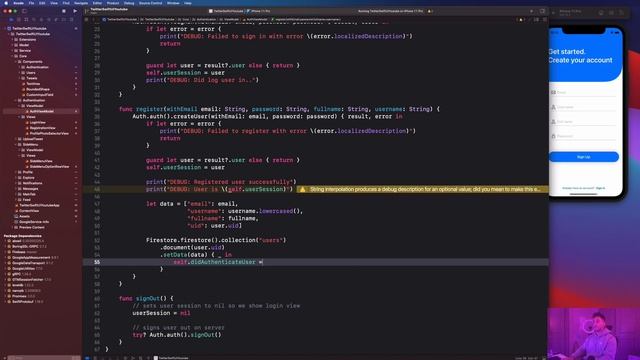Select the Issue navigator icon
Viewport: 640px width, 360px height.
coord(41,19)
